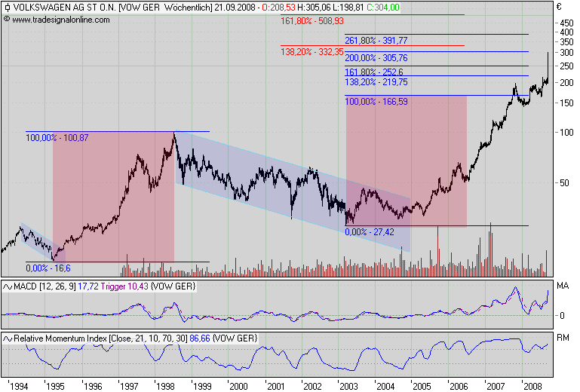The height and width of the screenshot is (392, 580).
Task: Click the 1994 year label on time axis
Action: click(x=19, y=387)
